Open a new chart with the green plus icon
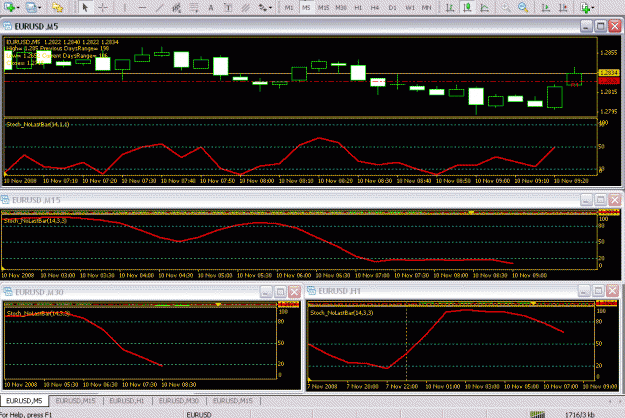This screenshot has width=625, height=418. tap(10, 7)
